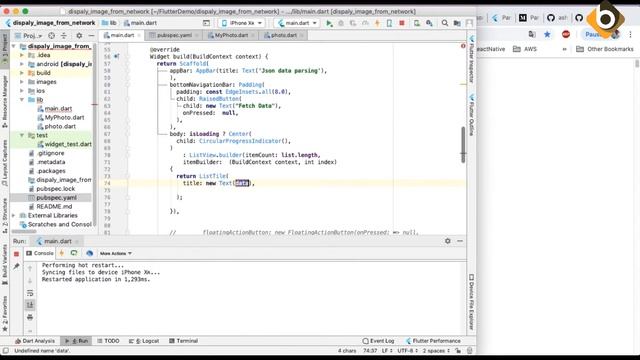Screen dimensions: 640x360
Task: Click the scroll-from-source target icon in Project panel
Action: (51, 36)
